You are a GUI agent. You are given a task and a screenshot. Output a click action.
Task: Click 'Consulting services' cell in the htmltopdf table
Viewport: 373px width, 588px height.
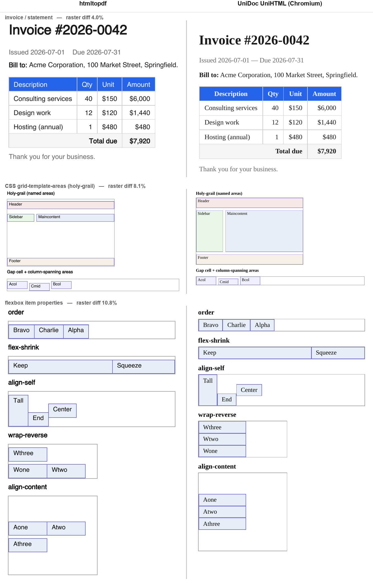click(43, 99)
